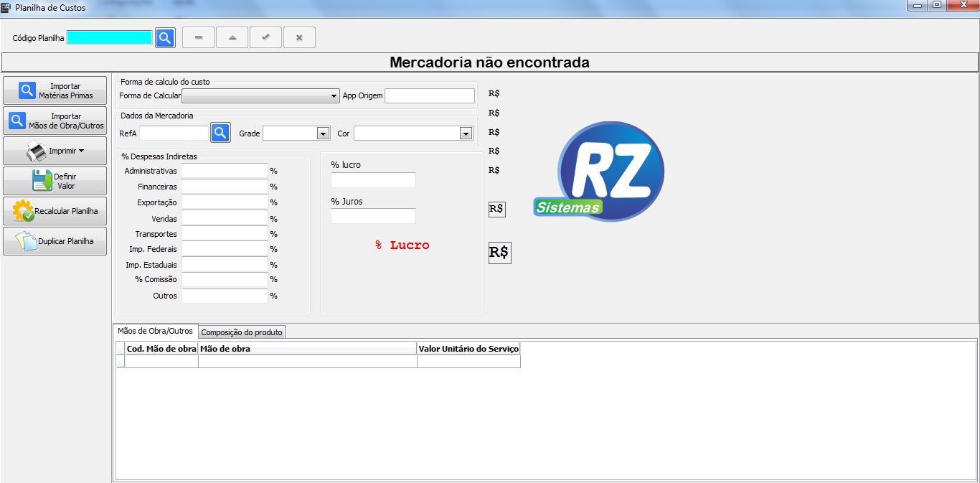Focus the % lucro input field

373,180
